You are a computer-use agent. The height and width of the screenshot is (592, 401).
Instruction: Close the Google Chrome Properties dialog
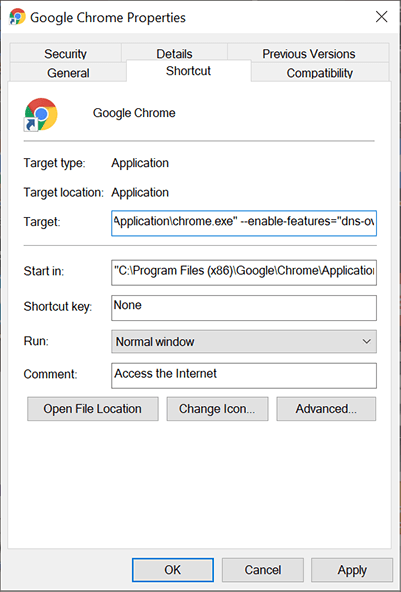tap(381, 17)
